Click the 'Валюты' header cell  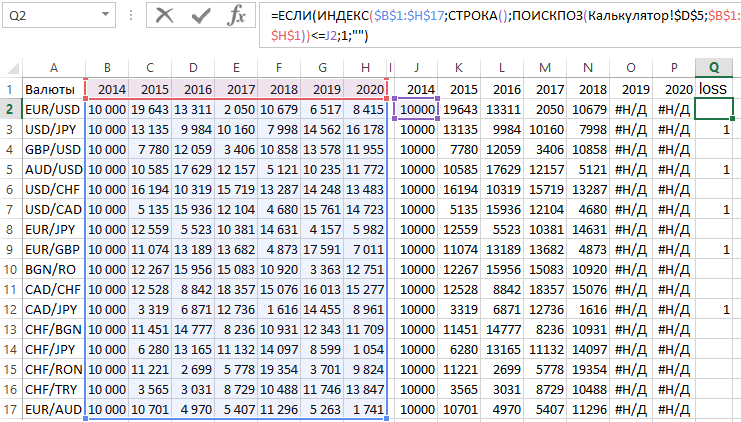(54, 89)
